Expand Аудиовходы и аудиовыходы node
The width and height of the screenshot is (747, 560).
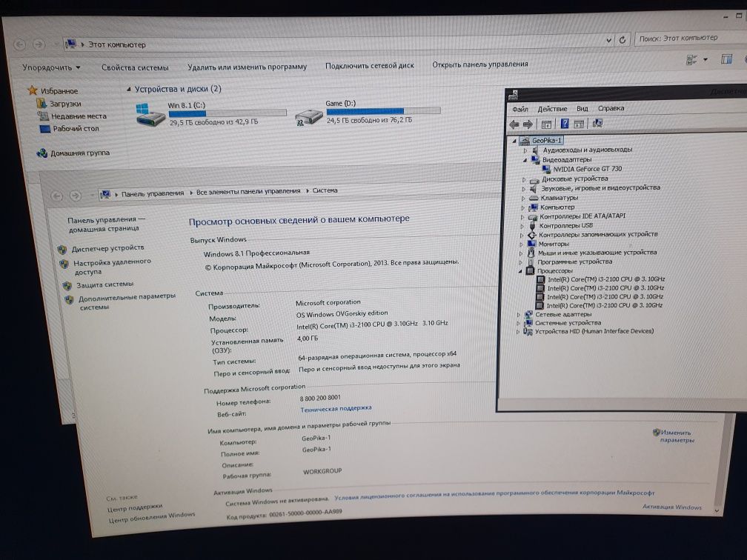[525, 150]
